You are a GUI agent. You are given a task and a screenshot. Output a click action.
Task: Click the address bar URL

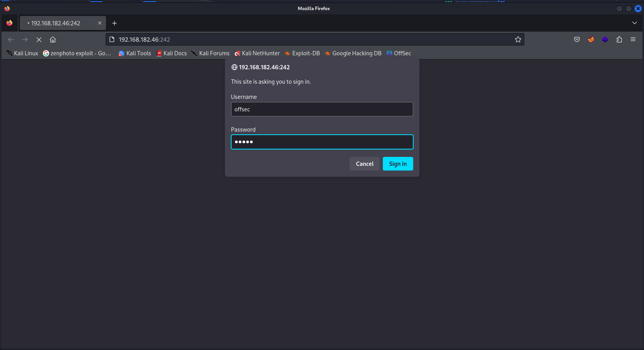[273, 40]
